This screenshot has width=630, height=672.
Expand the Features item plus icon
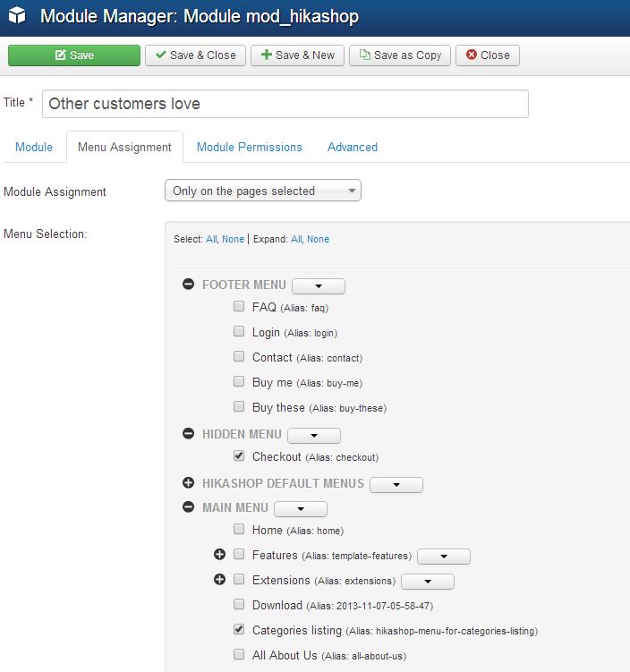point(220,555)
